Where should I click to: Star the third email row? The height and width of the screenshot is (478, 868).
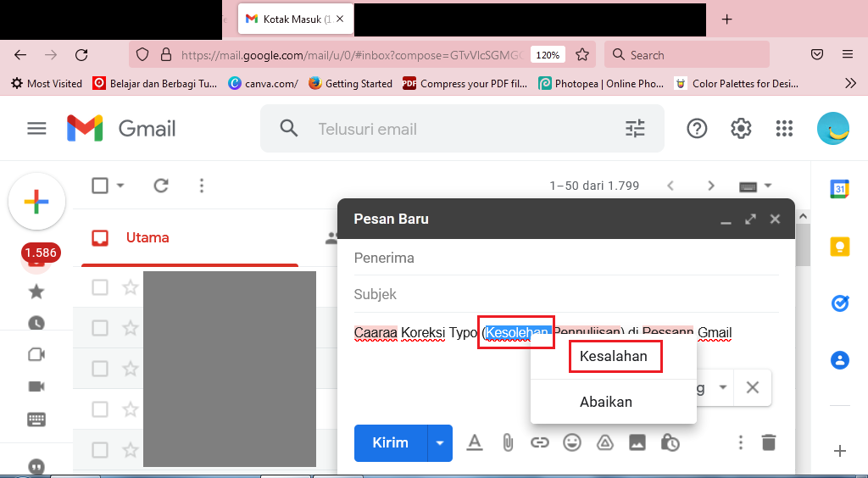[x=130, y=369]
